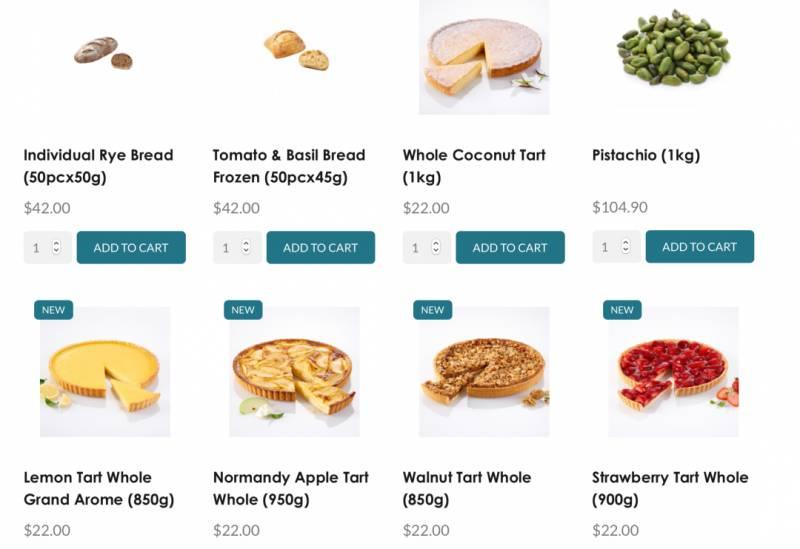The image size is (800, 549).
Task: Click the NEW badge on Strawberry Tart
Action: coord(622,310)
